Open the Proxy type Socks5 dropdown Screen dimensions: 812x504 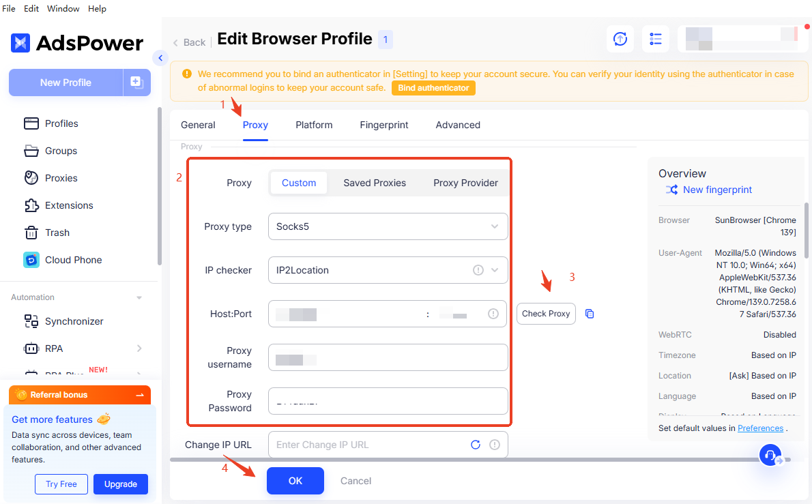388,226
